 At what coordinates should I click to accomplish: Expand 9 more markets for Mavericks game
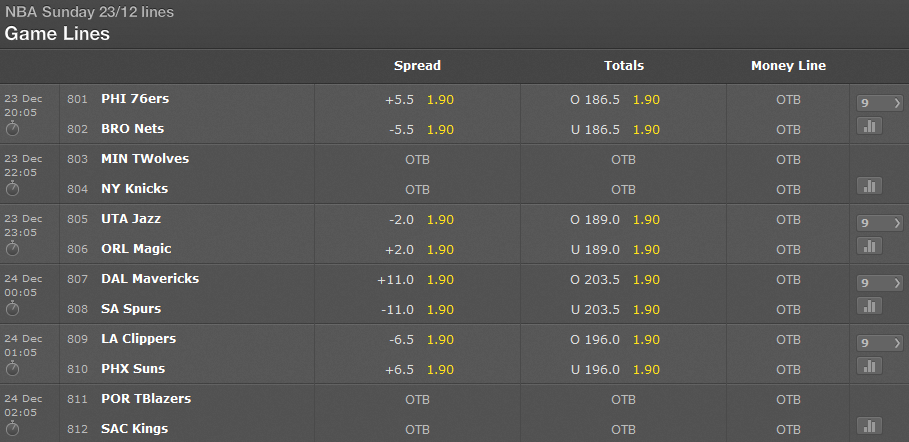coord(879,283)
